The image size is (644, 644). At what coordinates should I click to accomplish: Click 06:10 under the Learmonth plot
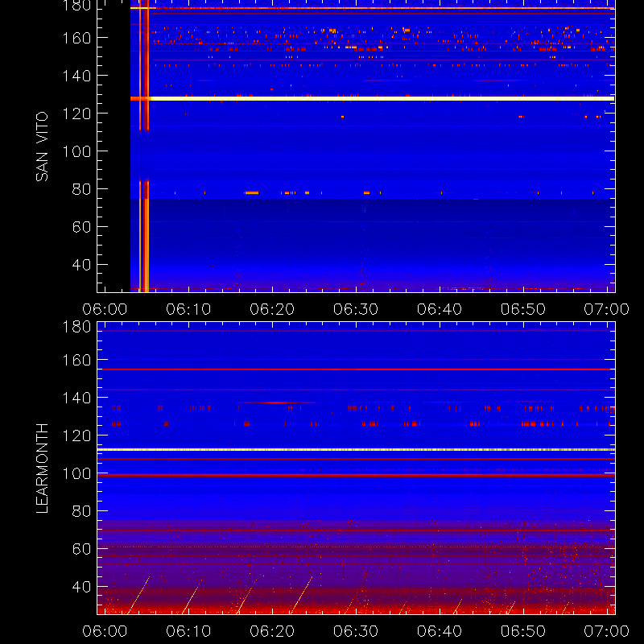(x=188, y=631)
